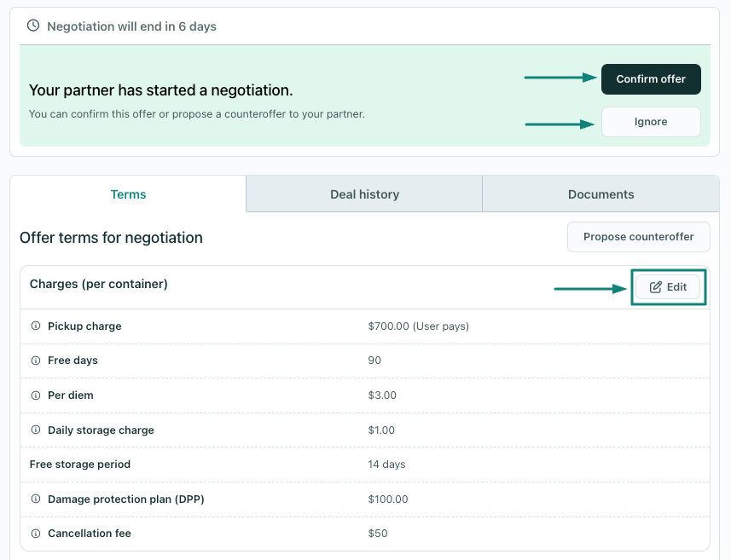Viewport: 731px width, 560px height.
Task: Click the Cancellation fee info icon
Action: pos(36,534)
